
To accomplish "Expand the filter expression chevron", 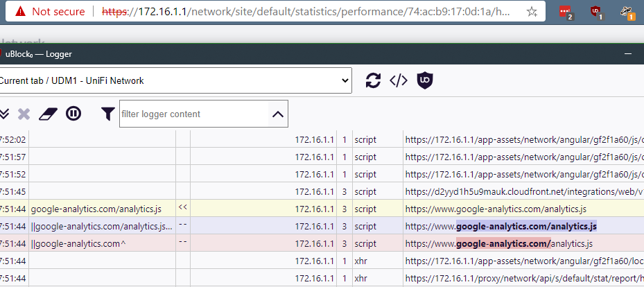I will tap(278, 114).
